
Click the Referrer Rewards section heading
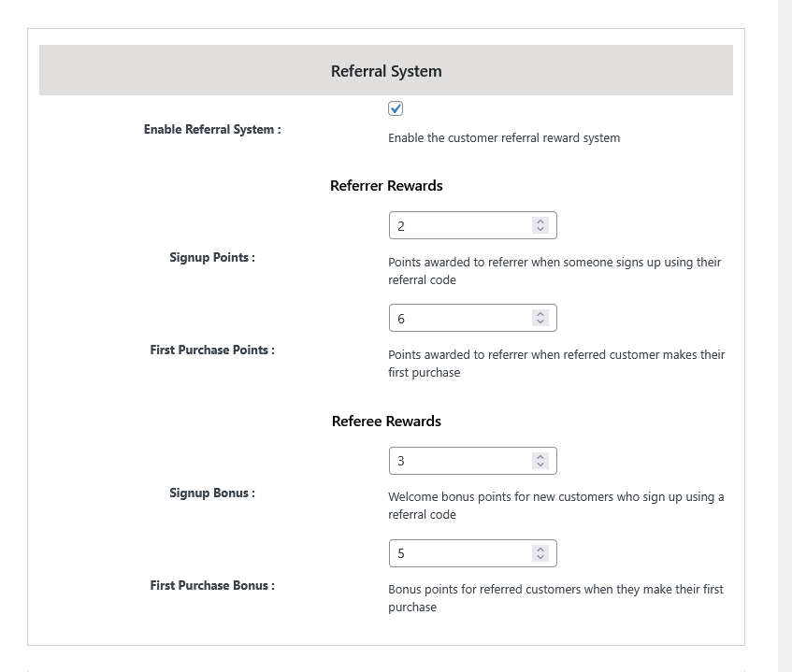[x=386, y=185]
